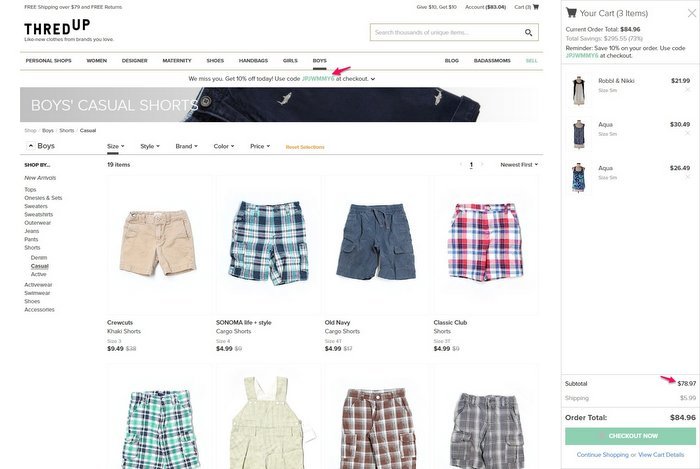700x469 pixels.
Task: Select Denim shorts subcategory
Action: [39, 258]
